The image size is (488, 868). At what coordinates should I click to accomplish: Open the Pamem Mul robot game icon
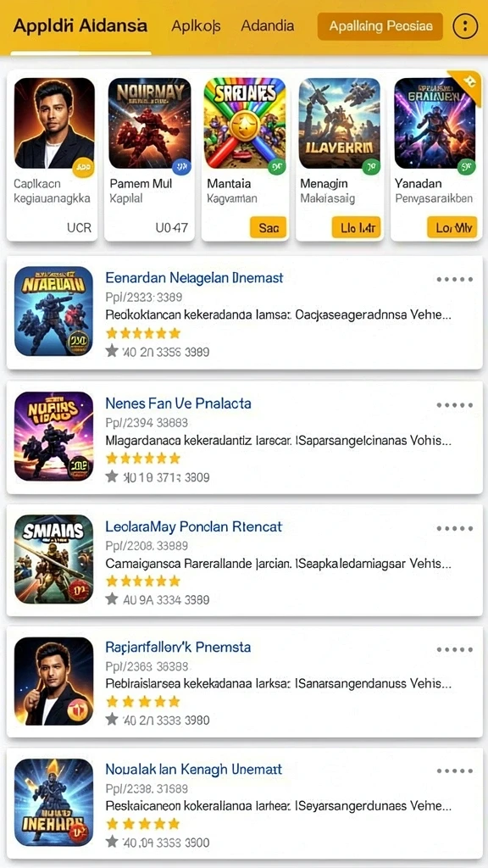149,123
